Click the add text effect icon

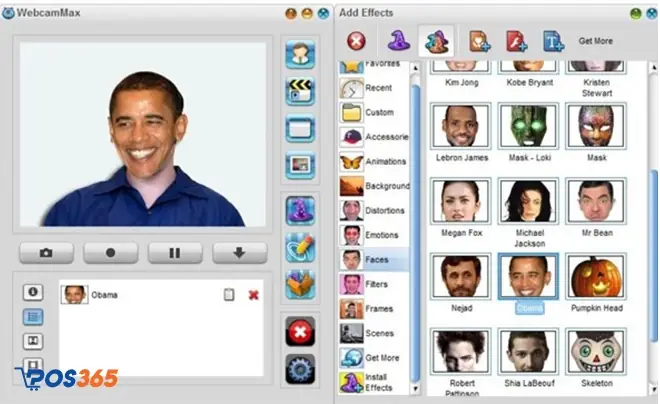click(553, 41)
